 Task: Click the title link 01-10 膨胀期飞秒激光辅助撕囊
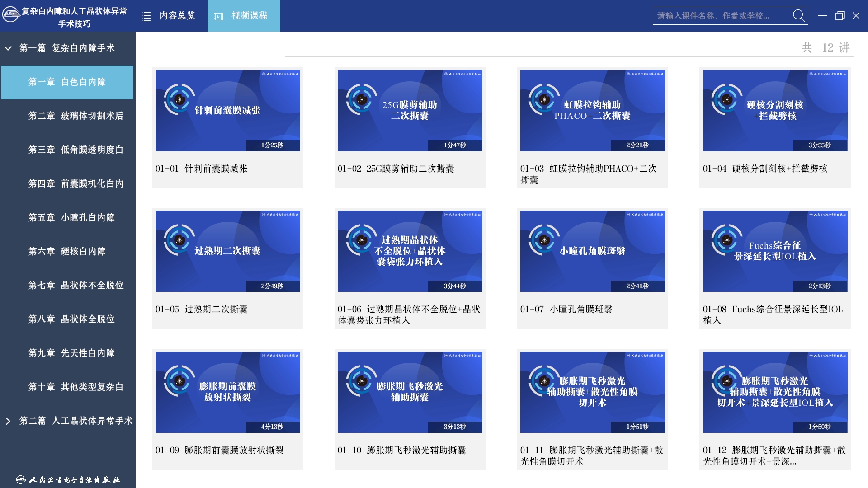click(401, 450)
